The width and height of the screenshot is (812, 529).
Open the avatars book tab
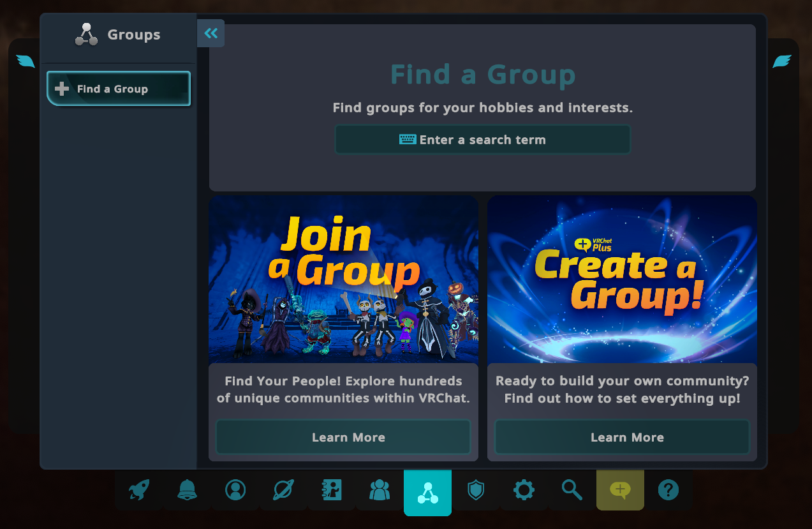tap(332, 490)
